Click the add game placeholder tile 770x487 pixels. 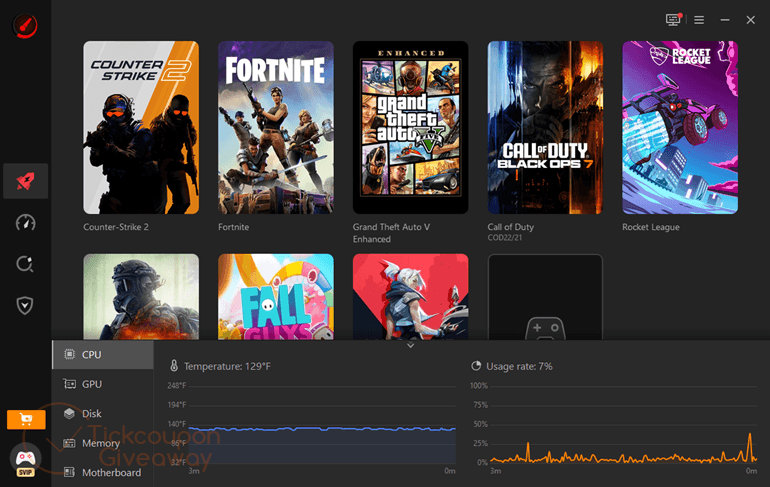click(545, 297)
